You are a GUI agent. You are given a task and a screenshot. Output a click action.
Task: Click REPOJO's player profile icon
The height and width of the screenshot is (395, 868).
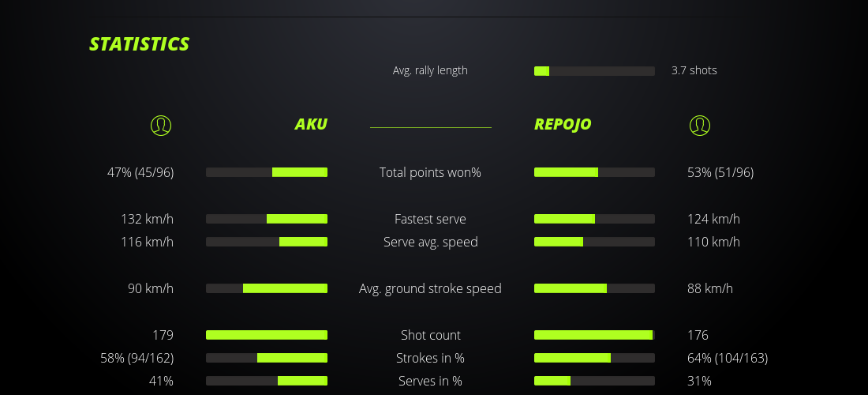699,125
